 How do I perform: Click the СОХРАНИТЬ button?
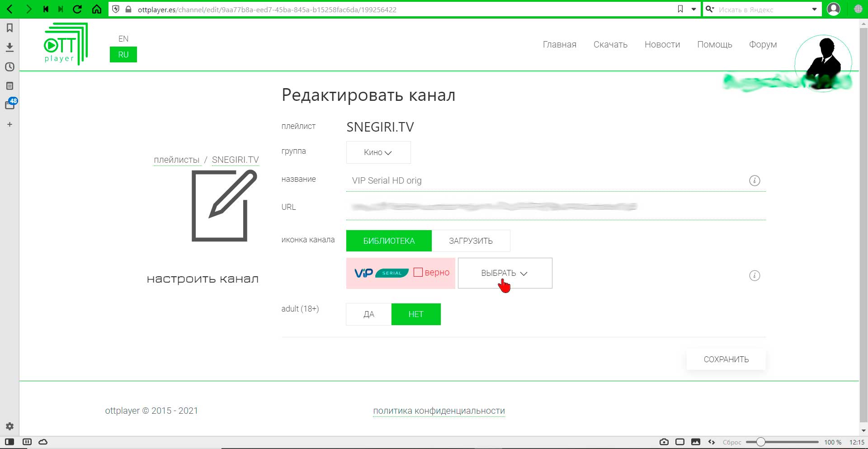click(726, 359)
